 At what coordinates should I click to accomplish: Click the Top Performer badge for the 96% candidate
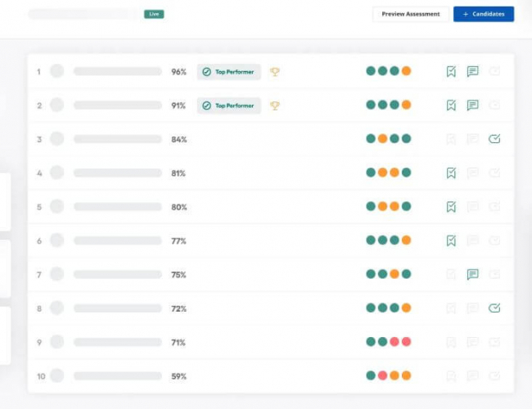[228, 72]
